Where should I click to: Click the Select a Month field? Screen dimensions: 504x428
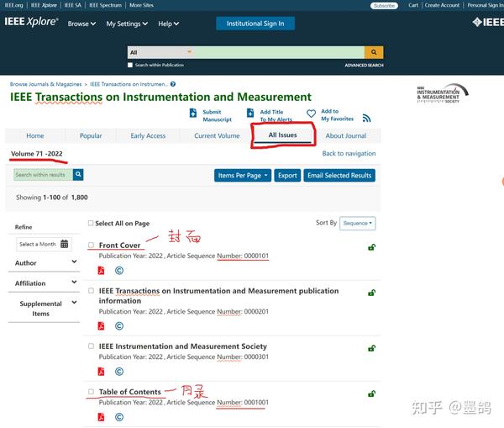click(44, 244)
